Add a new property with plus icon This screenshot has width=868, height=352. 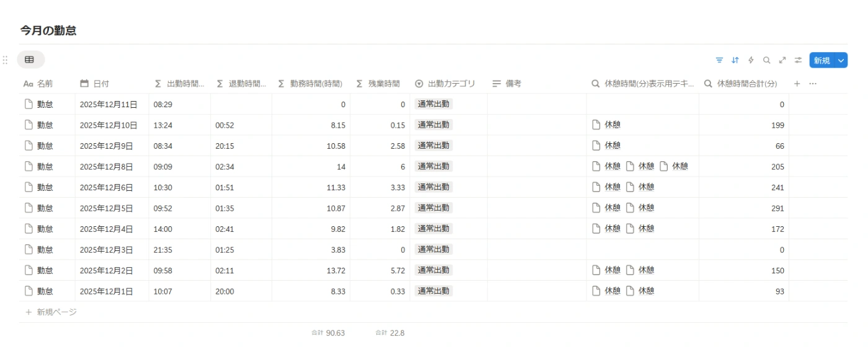click(x=797, y=84)
